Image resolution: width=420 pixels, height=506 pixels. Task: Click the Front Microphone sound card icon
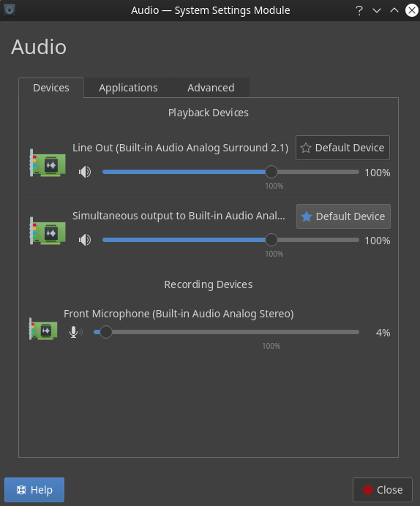pos(43,329)
